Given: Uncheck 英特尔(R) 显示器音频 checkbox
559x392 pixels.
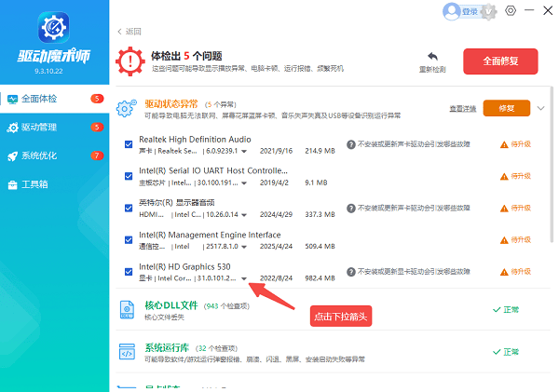Looking at the screenshot, I should pyautogui.click(x=129, y=209).
